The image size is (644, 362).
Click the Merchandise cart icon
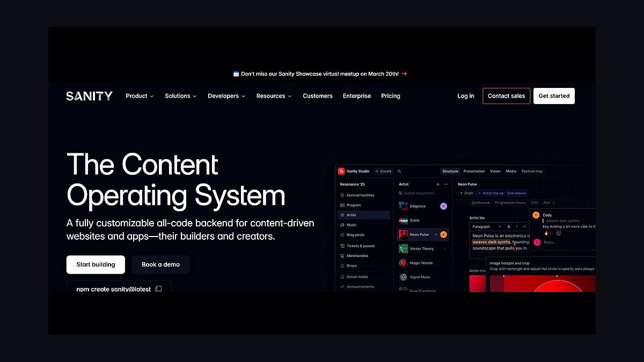pos(342,256)
